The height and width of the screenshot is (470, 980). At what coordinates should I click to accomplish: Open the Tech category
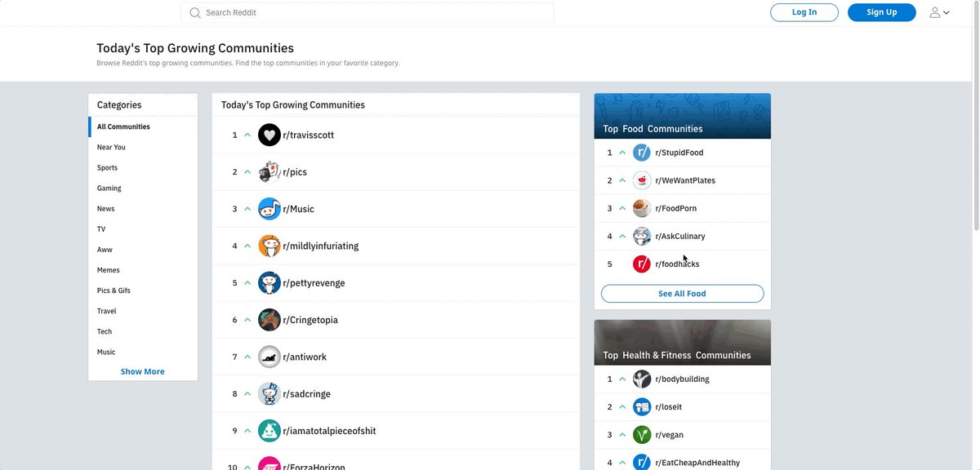pyautogui.click(x=105, y=331)
